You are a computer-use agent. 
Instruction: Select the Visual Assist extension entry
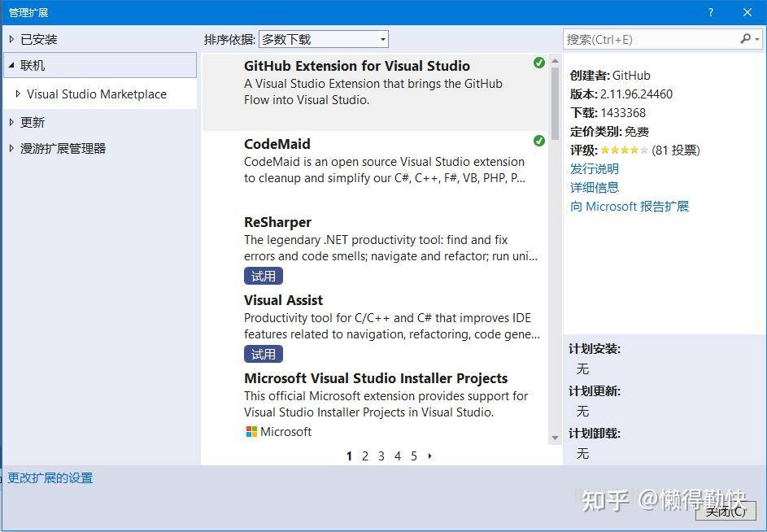tap(375, 326)
